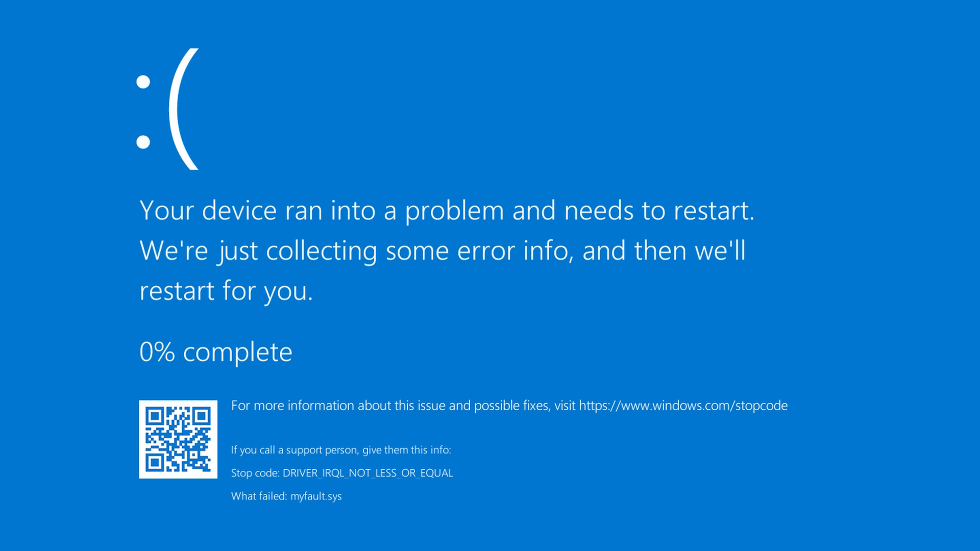Viewport: 980px width, 551px height.
Task: Click the myfault.sys file name
Action: tap(316, 496)
